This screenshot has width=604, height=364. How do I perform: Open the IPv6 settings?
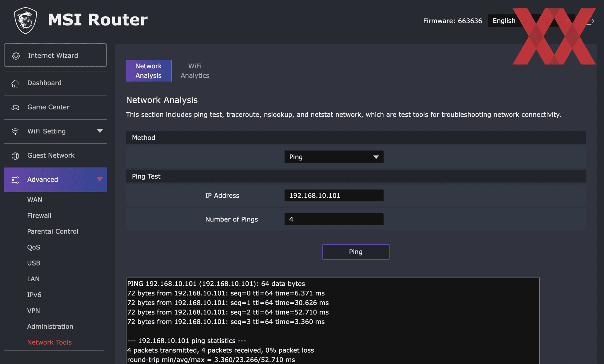click(34, 295)
